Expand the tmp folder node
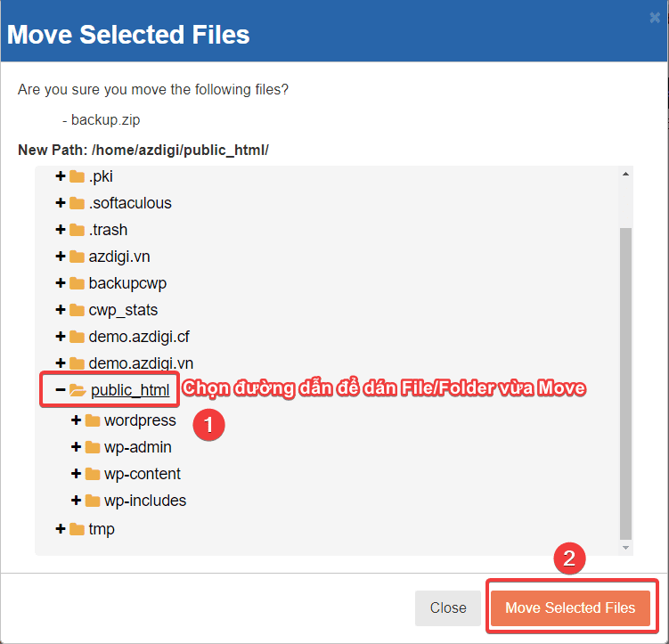The image size is (669, 644). click(x=61, y=529)
